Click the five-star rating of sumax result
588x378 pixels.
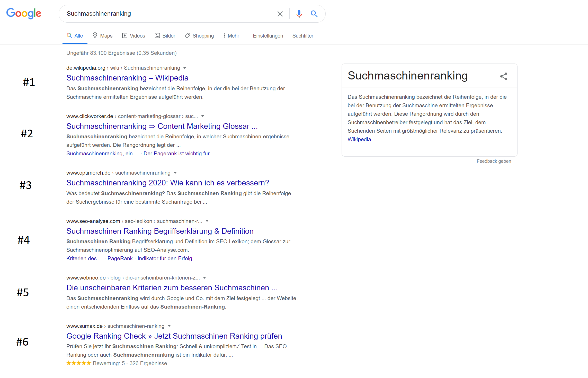[x=79, y=363]
